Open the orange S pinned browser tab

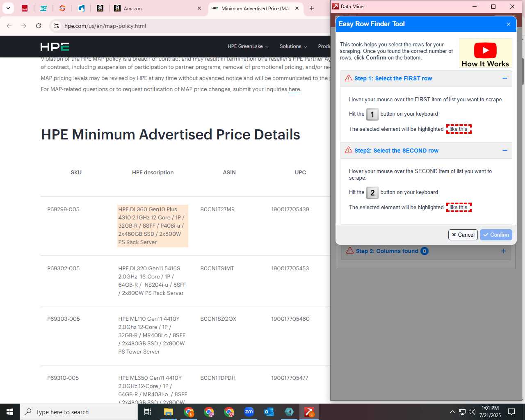62,8
